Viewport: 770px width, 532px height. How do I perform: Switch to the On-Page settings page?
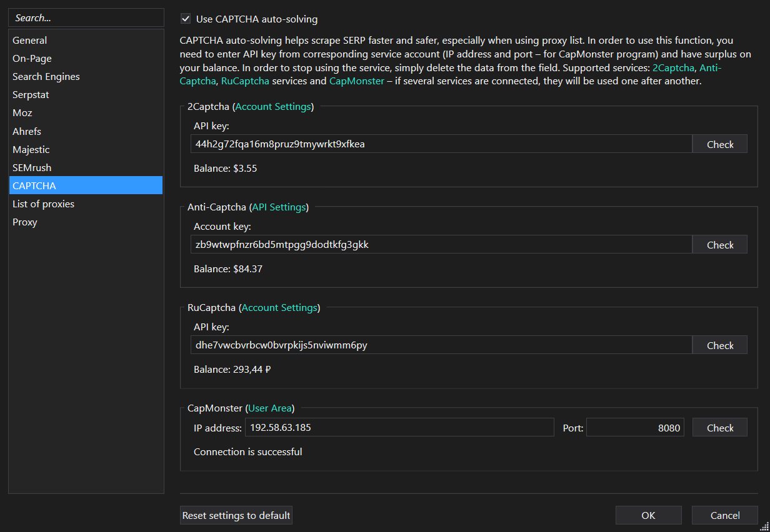pos(32,58)
